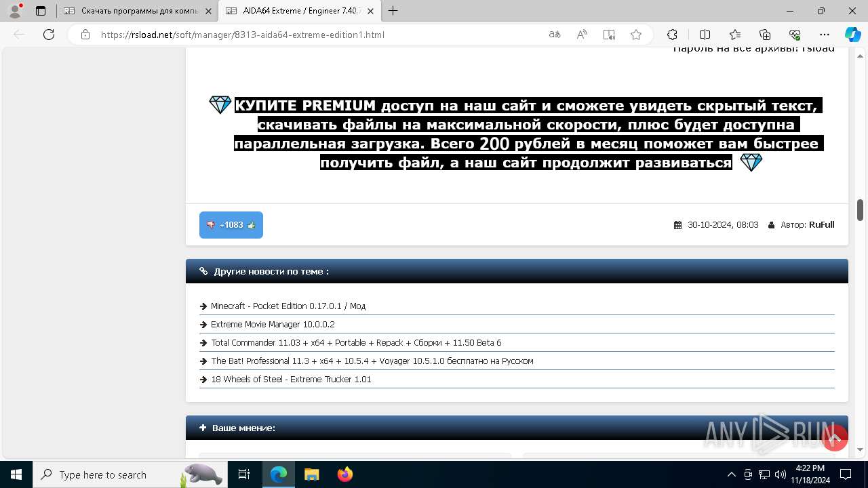Open The Bat! Professional 11.3 link
This screenshot has height=488, width=868.
click(x=372, y=361)
